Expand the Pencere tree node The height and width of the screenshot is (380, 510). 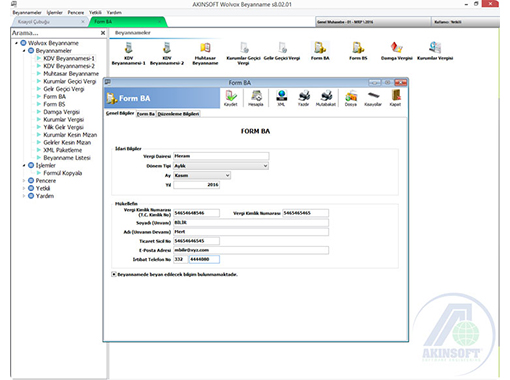(24, 181)
